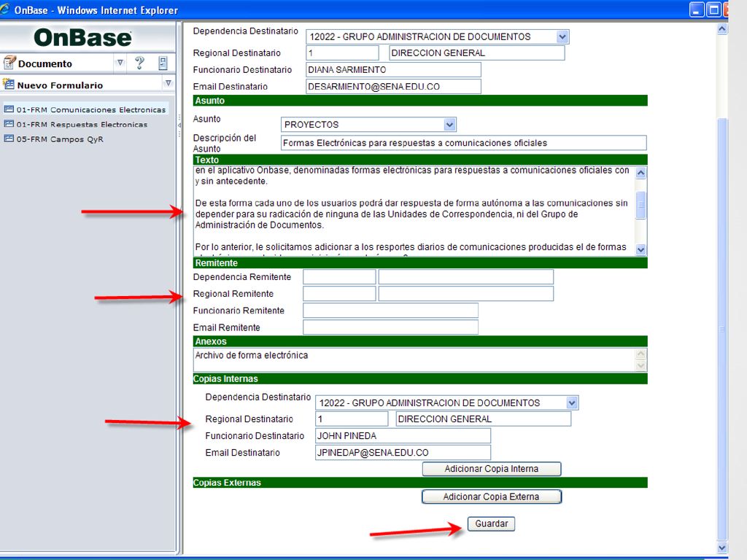
Task: Click Copias Internas DIRECCION GENERAL field
Action: (483, 419)
